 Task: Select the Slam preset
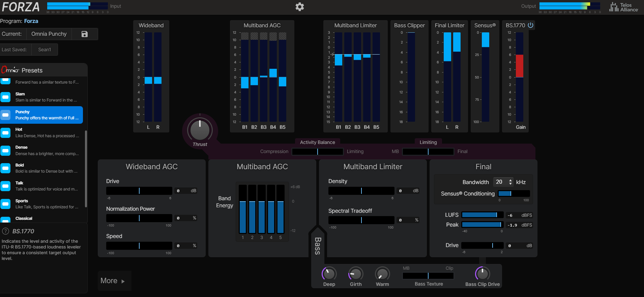(41, 97)
